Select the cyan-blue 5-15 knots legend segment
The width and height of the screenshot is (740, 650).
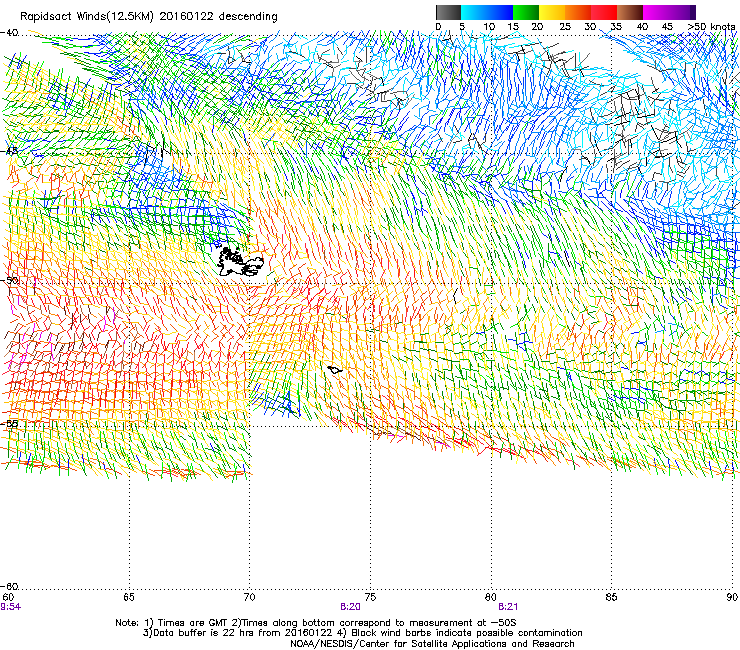click(487, 12)
